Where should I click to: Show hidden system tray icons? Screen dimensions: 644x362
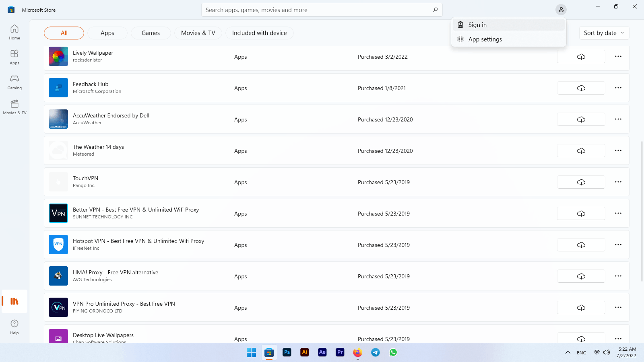568,352
